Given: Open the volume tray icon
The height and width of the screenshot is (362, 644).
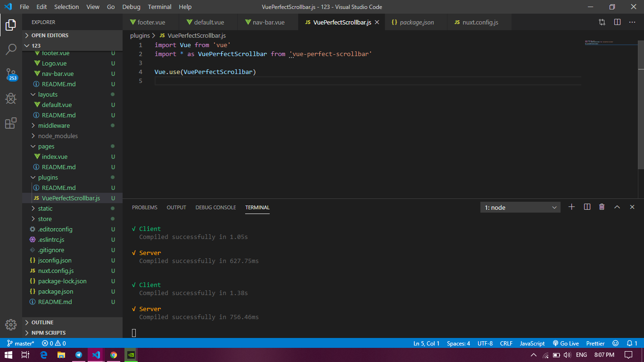Looking at the screenshot, I should [x=567, y=355].
